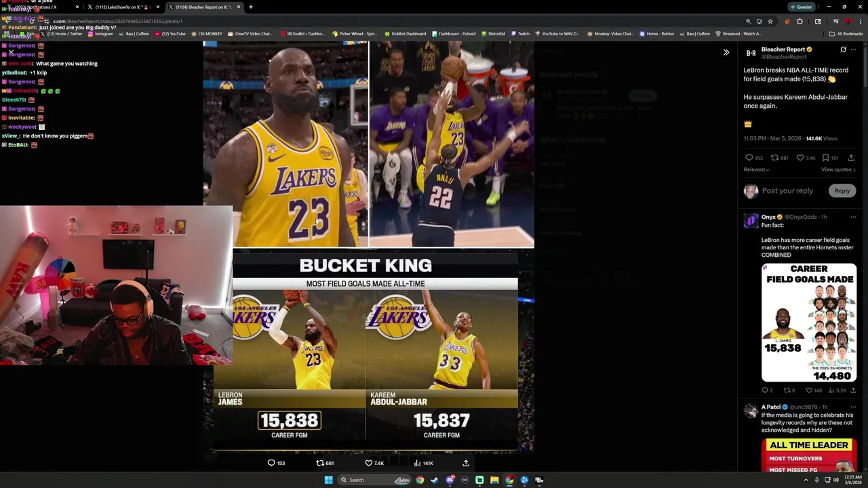This screenshot has width=868, height=488.
Task: Open the Career Field Goals Made image
Action: (809, 323)
